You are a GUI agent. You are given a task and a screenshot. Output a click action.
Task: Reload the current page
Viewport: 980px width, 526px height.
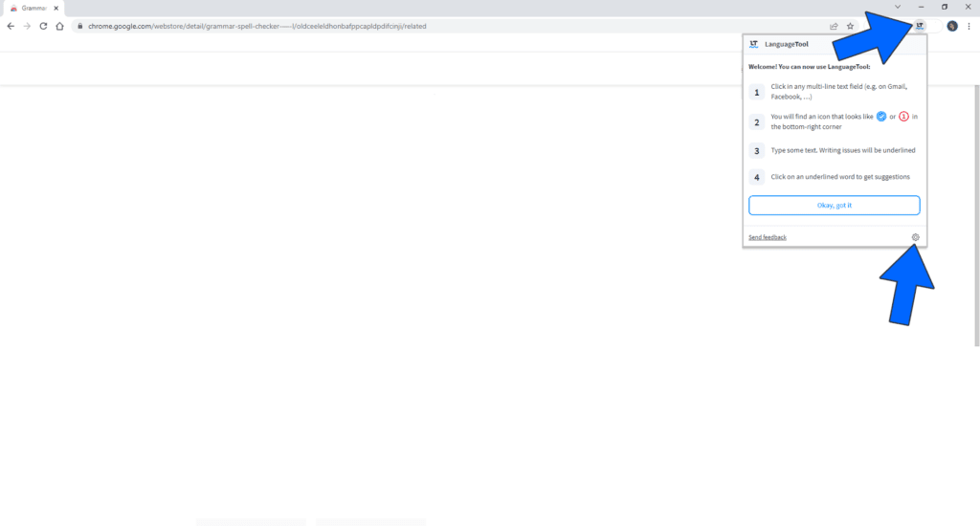(43, 26)
